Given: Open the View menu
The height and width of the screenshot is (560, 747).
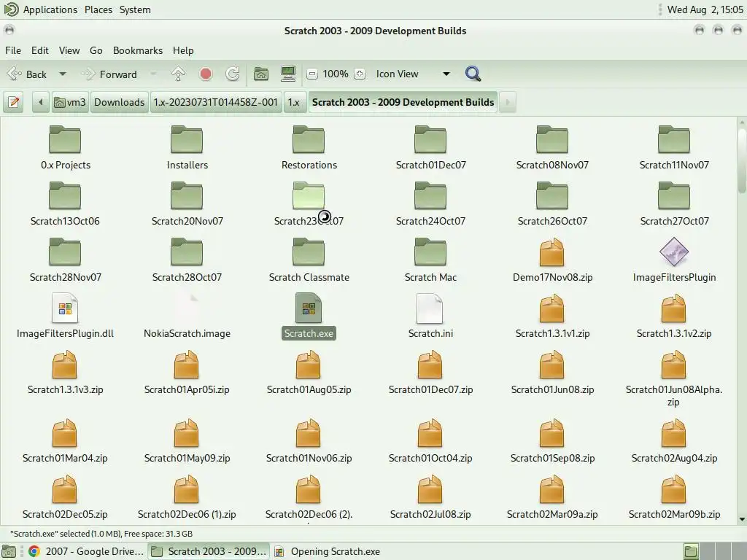Looking at the screenshot, I should pyautogui.click(x=69, y=50).
